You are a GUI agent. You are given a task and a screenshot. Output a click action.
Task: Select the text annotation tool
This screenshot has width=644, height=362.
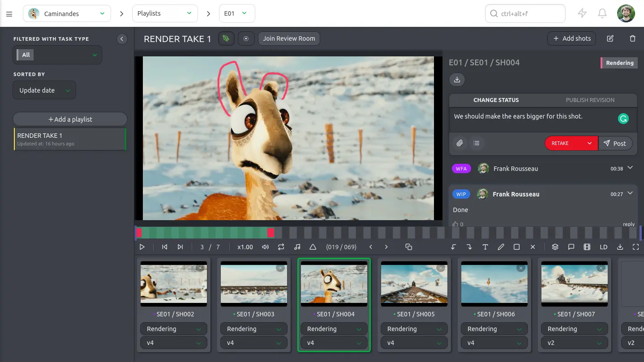point(485,247)
